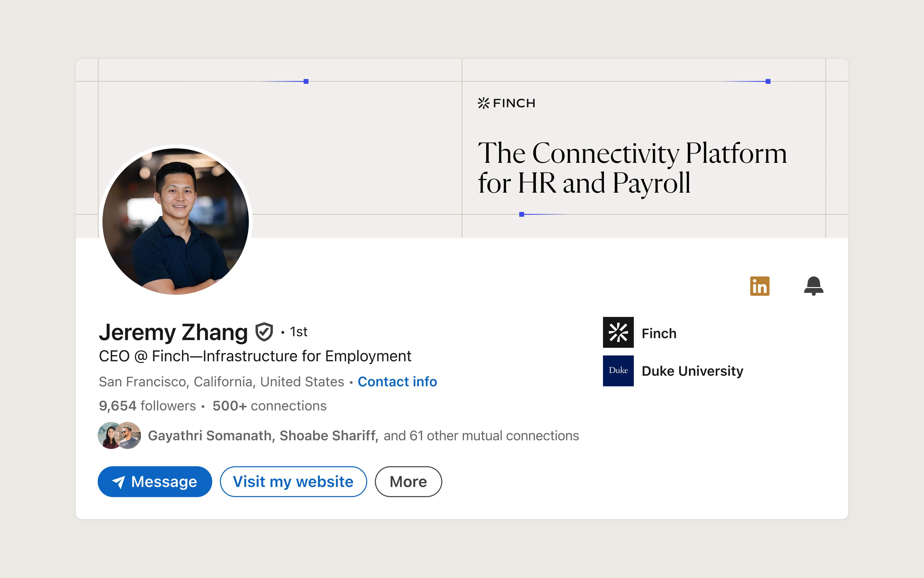
Task: Open the More options dropdown
Action: click(408, 482)
